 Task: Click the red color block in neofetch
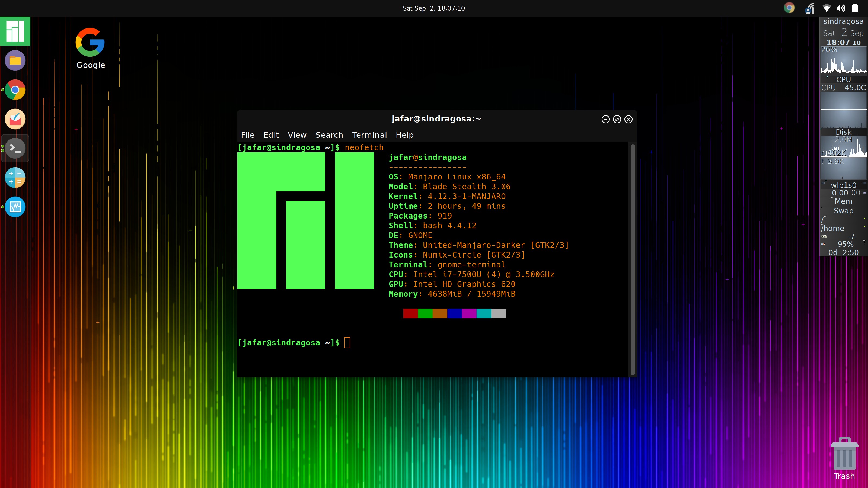click(x=410, y=313)
